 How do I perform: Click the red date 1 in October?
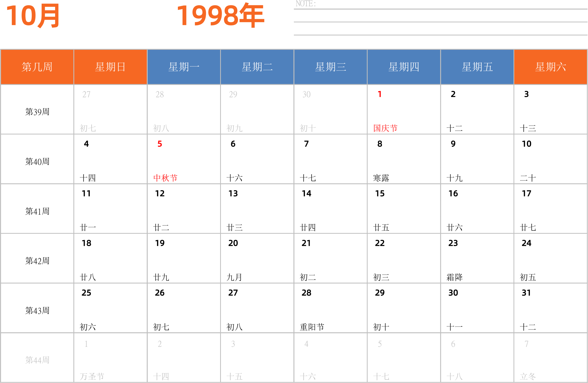click(380, 94)
